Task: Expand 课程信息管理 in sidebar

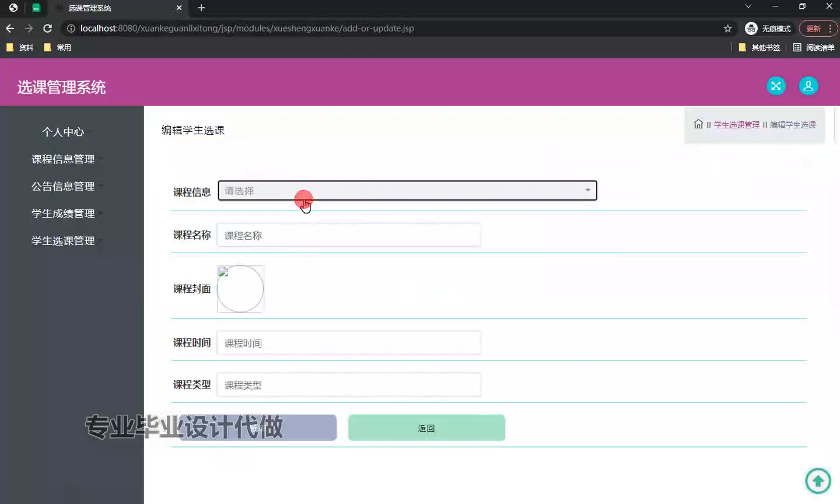Action: 63,159
